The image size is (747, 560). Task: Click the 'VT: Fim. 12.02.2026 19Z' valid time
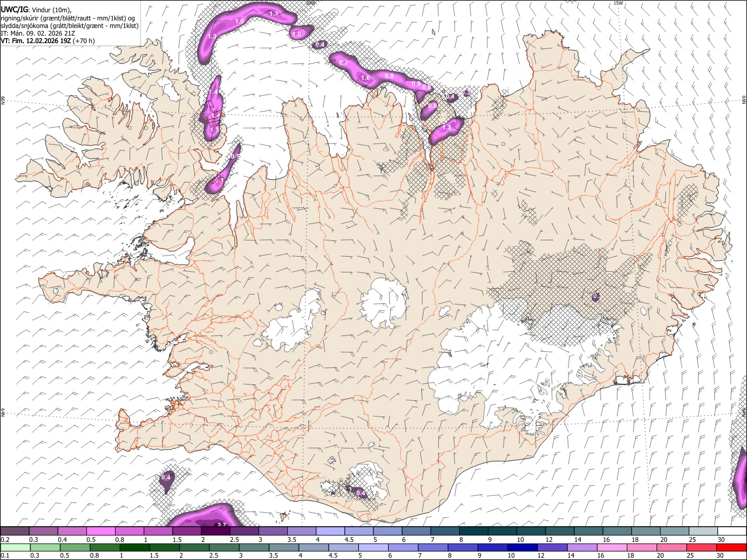36,41
